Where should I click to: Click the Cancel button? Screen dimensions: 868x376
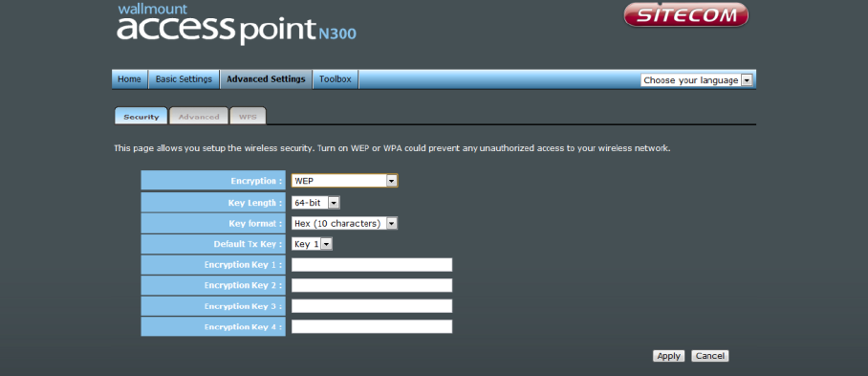[x=710, y=356]
